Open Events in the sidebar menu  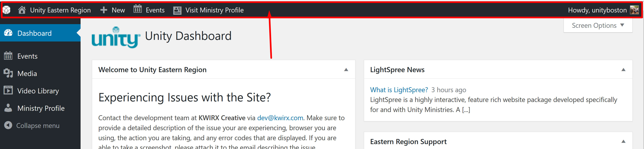(x=27, y=56)
